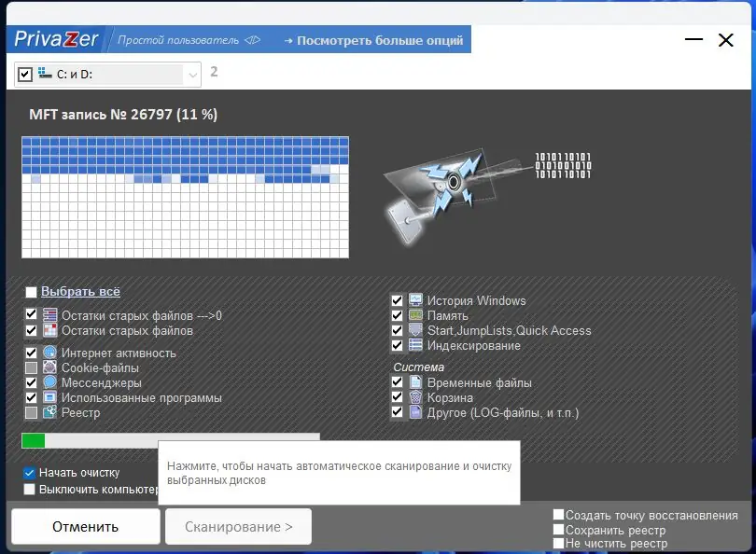Click the Использованные программы icon
Screen dimensions: 756x554
(49, 397)
